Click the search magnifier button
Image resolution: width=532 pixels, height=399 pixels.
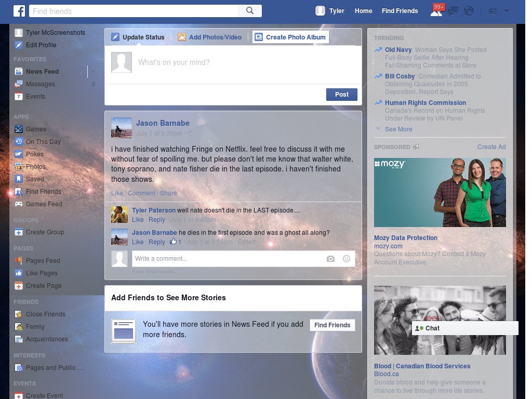point(250,11)
